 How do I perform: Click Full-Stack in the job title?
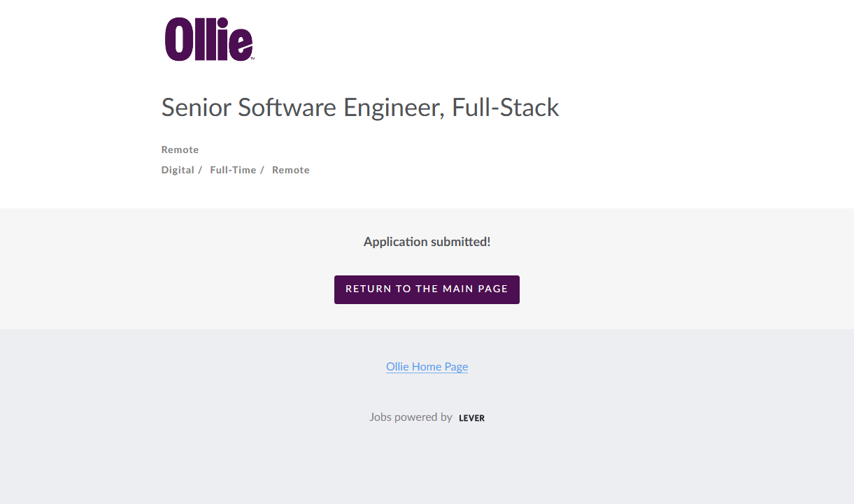pos(506,108)
